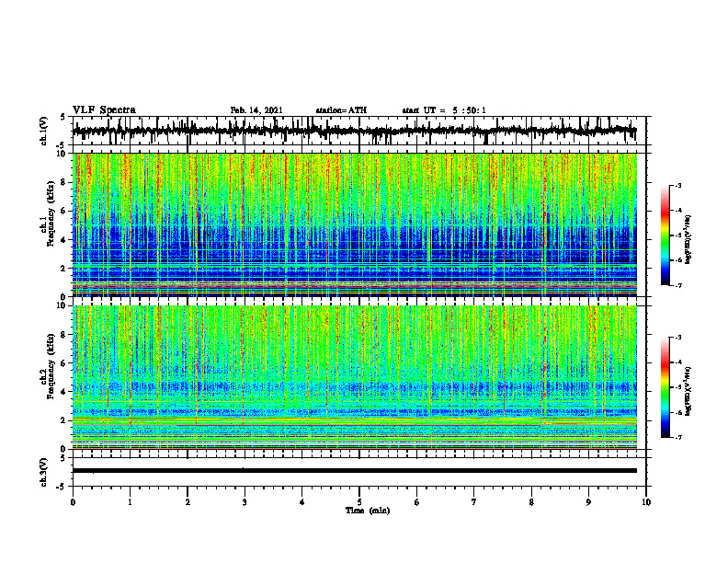Click the '-3' tick on ch.1 color bar
The width and height of the screenshot is (728, 563).
click(x=678, y=186)
